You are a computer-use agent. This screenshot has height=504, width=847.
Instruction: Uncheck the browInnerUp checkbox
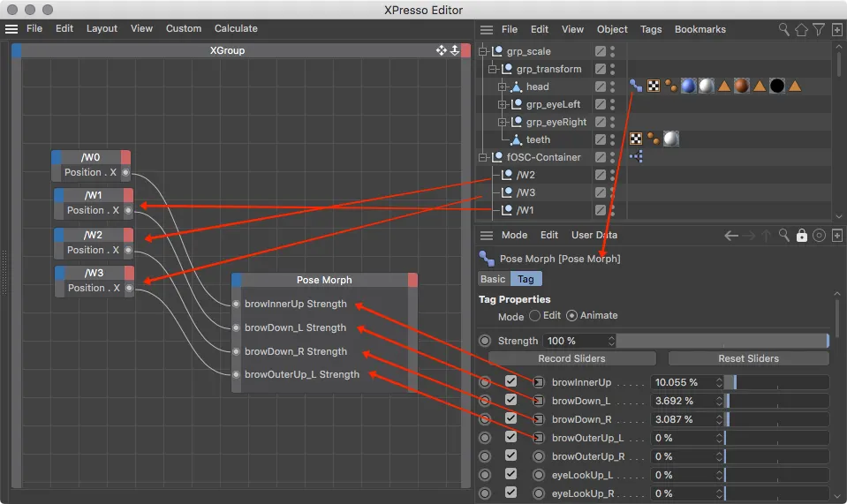(510, 382)
